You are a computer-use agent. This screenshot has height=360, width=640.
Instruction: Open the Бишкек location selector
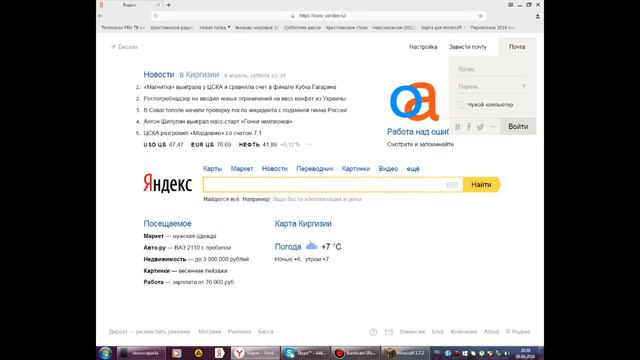[x=125, y=47]
